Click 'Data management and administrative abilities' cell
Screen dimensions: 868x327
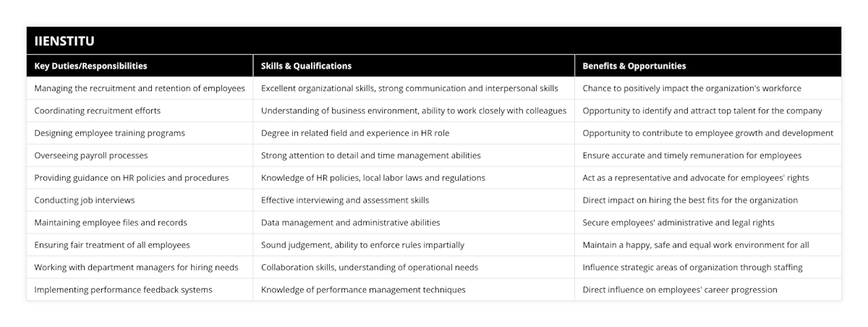(x=350, y=223)
